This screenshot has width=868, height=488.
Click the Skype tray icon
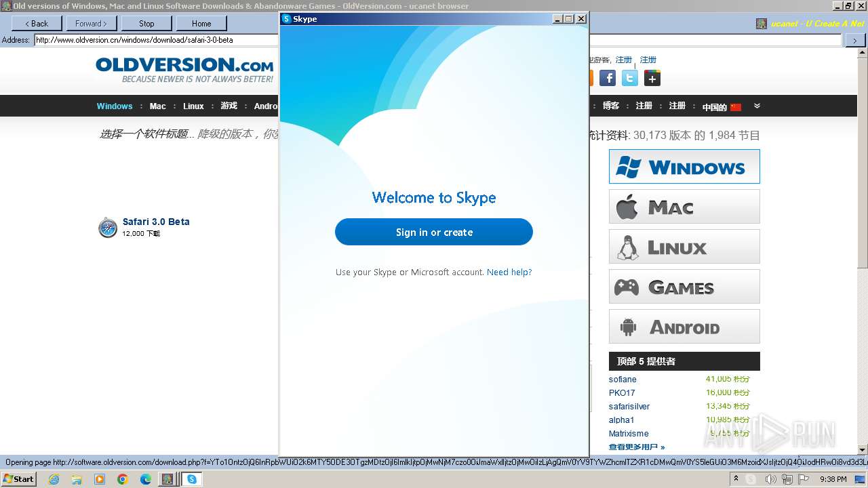(x=751, y=479)
